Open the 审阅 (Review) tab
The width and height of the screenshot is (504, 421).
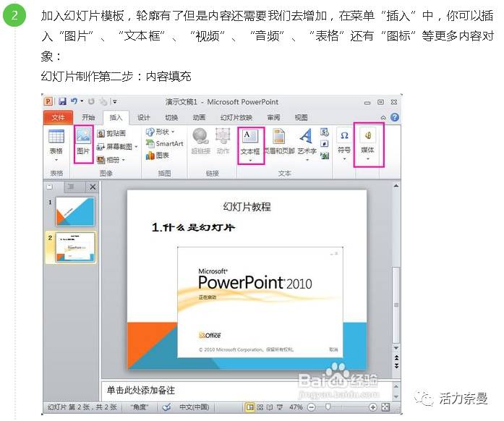[273, 117]
